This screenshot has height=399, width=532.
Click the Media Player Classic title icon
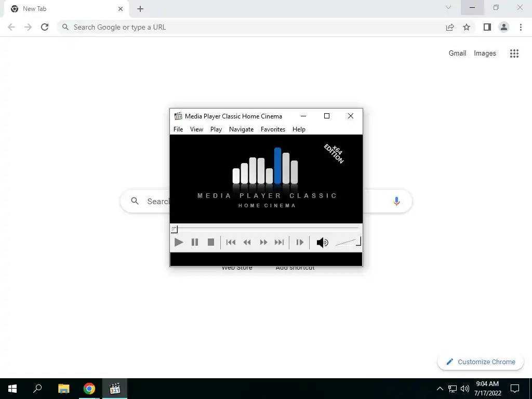point(178,116)
